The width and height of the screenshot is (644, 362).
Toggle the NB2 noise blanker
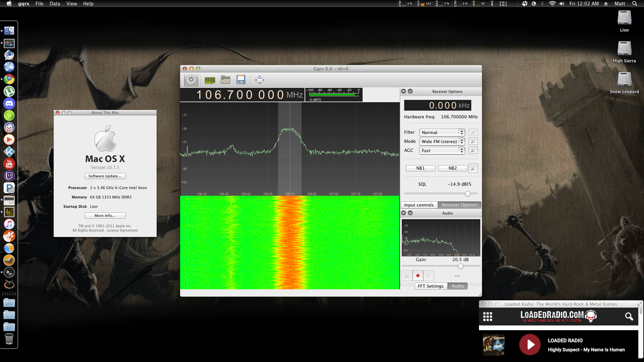452,168
